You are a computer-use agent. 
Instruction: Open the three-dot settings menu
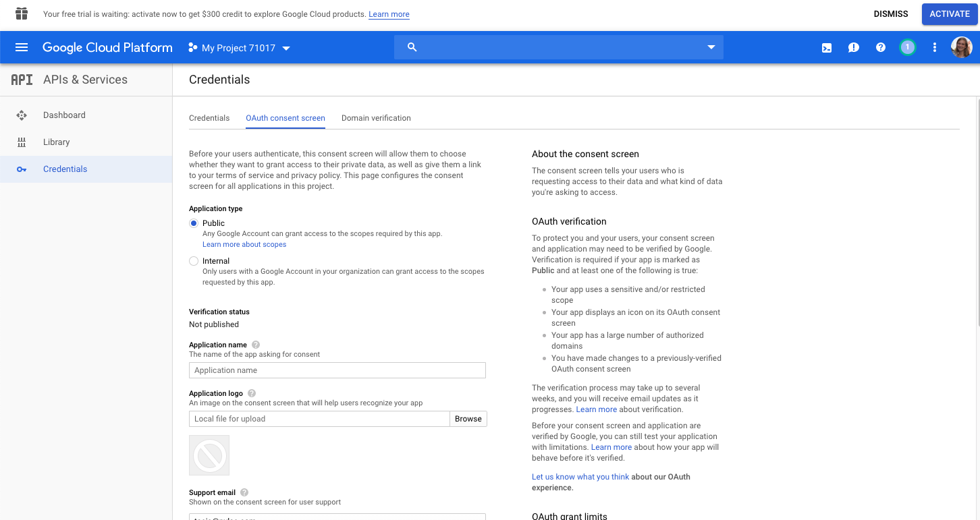[x=934, y=47]
